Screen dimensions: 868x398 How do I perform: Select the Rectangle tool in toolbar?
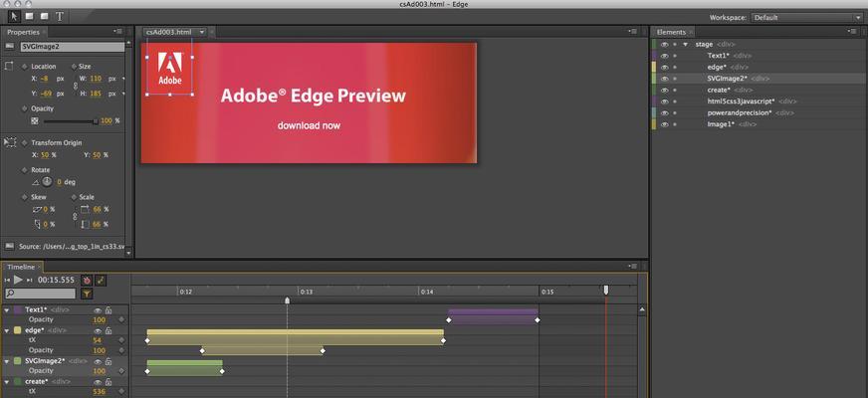point(29,17)
